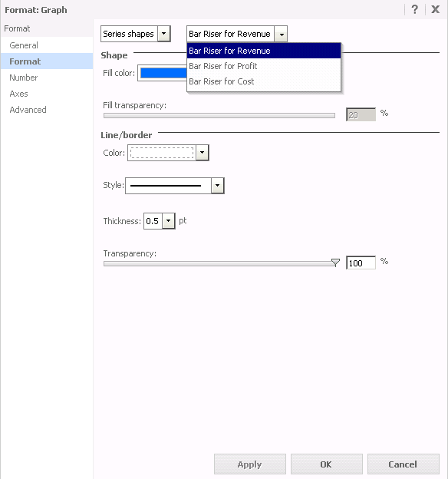Choose Bar Riser for Cost option

pos(264,81)
